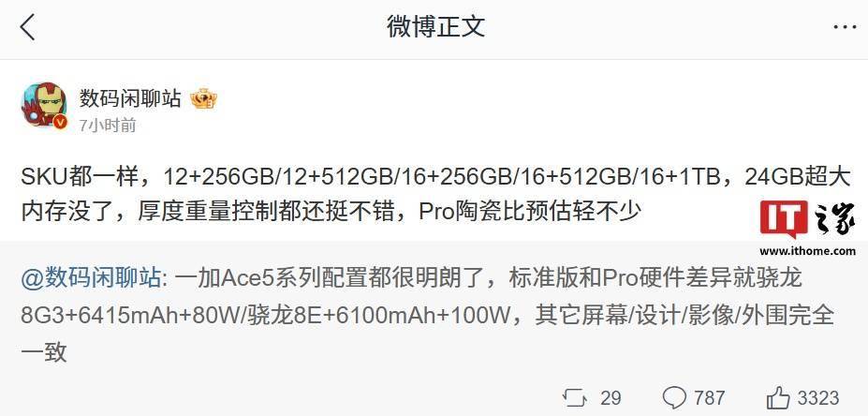Click the quoted text line 8G3+6415mAh+80W

(129, 316)
